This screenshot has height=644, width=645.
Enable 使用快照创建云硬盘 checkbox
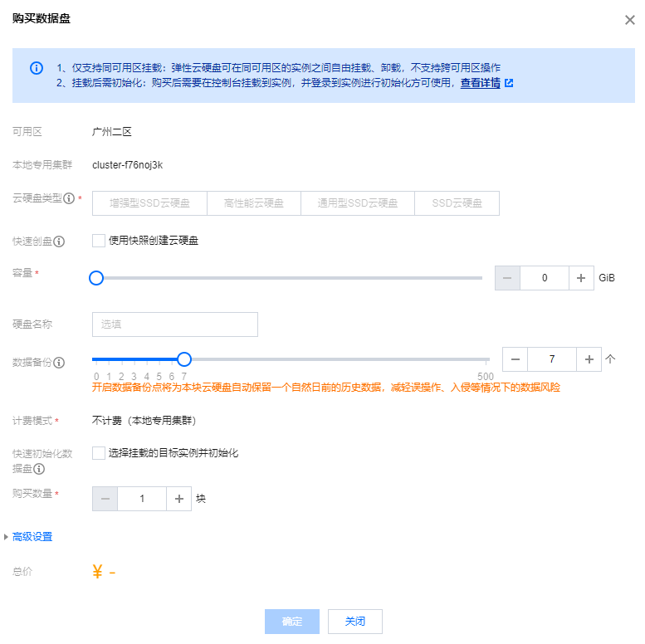tap(99, 241)
